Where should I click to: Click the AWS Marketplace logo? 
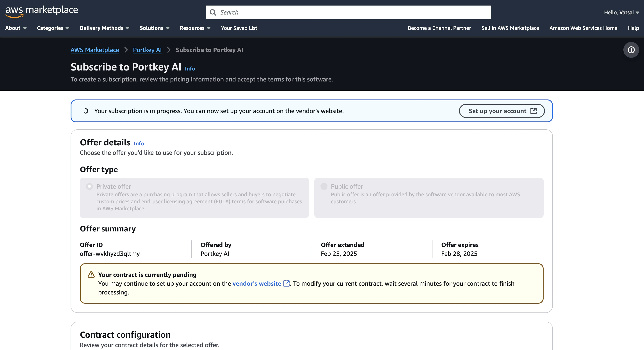[x=41, y=11]
